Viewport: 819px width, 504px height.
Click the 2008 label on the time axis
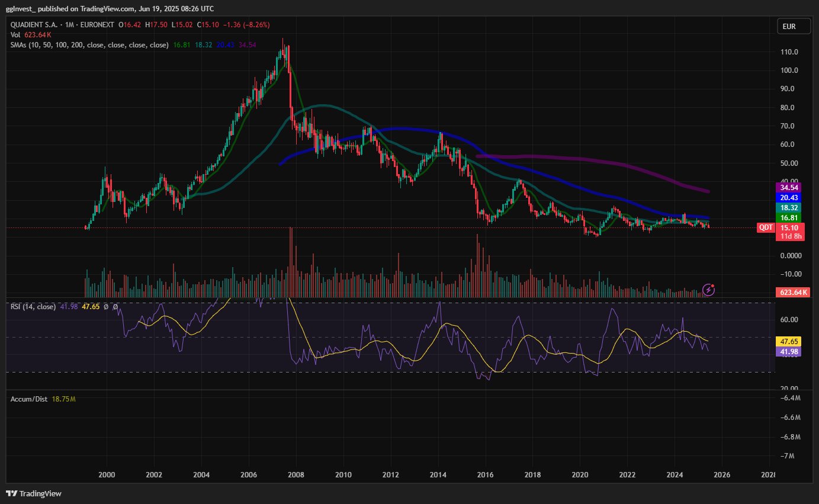click(296, 475)
